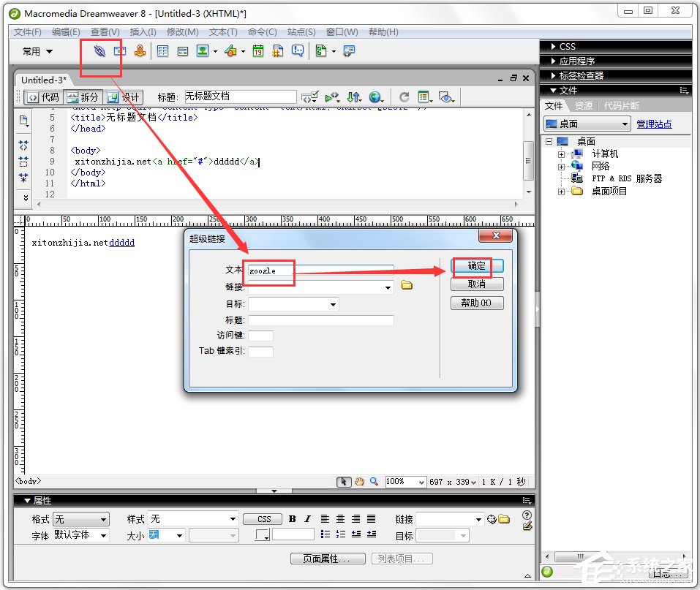Select the Hyperlink icon on the Insert toolbar
Viewport: 700px width, 590px height.
click(100, 51)
